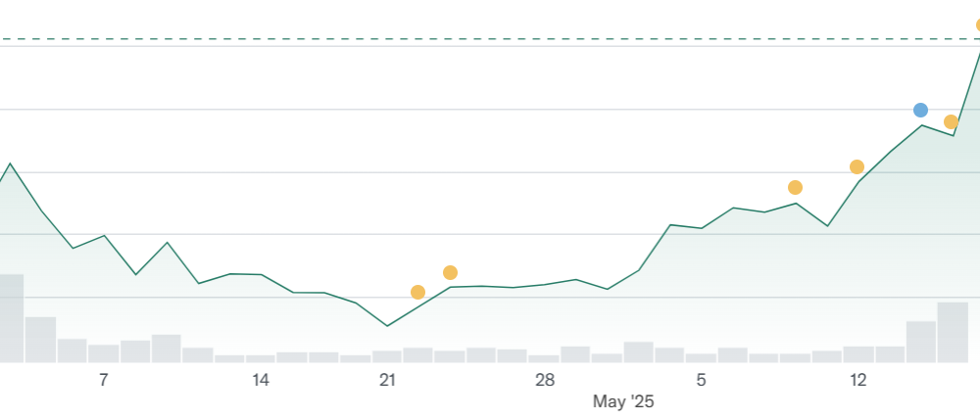Click the lowest yellow marker after April 21
This screenshot has width=980, height=420.
coord(417,292)
